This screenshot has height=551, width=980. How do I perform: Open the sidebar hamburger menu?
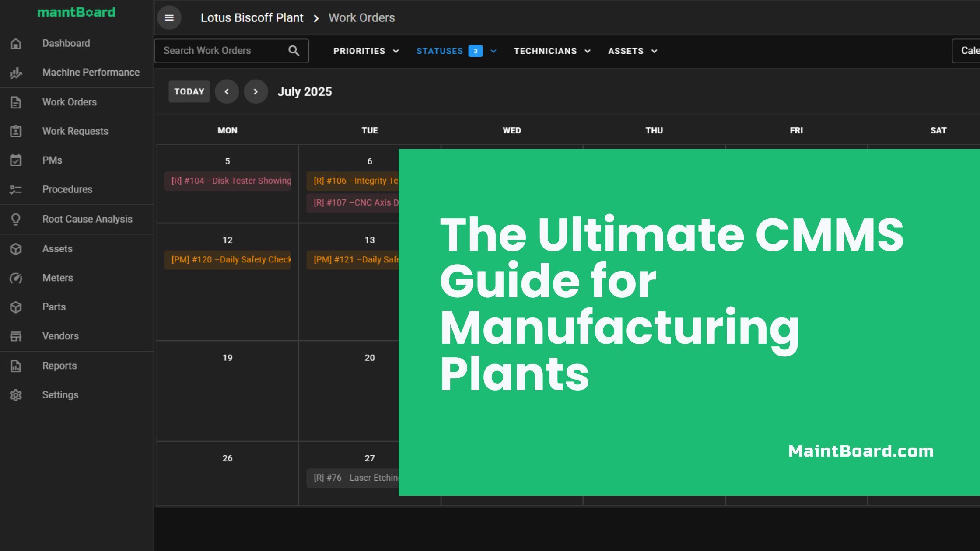click(x=169, y=17)
